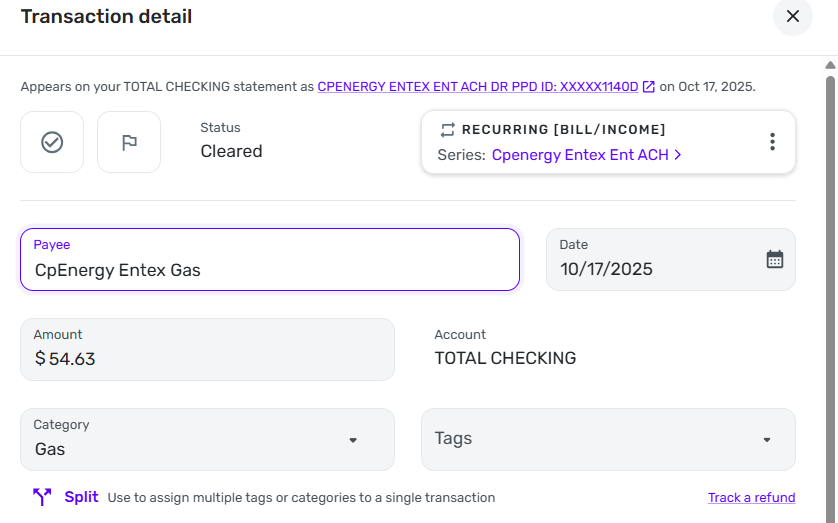Click the recurring arrows icon
The width and height of the screenshot is (838, 523).
(447, 130)
